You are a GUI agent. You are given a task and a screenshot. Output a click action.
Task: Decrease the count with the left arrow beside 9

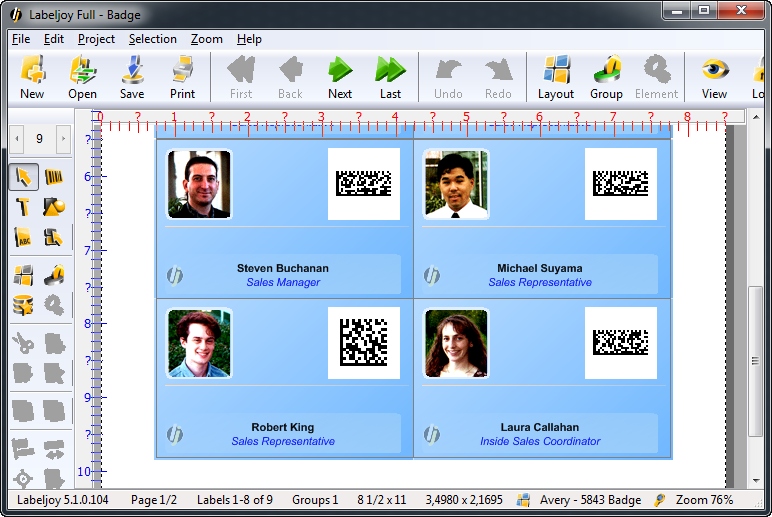(x=17, y=139)
